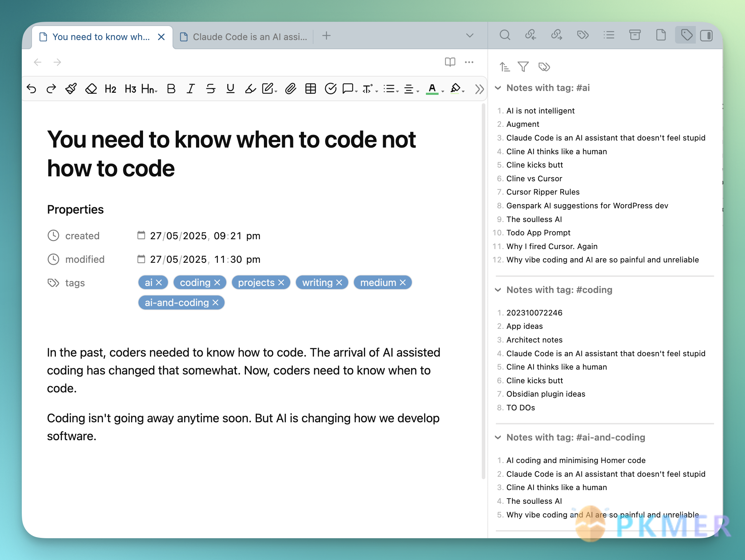
Task: Apply the green font color
Action: (x=432, y=89)
